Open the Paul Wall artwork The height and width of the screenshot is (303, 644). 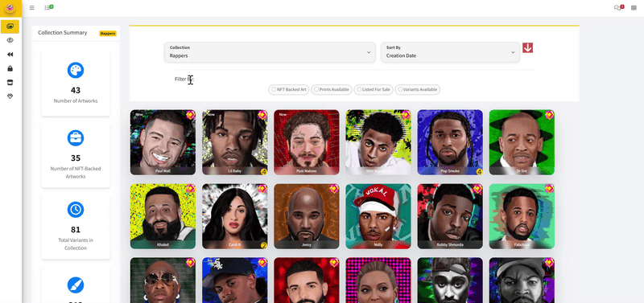point(163,142)
